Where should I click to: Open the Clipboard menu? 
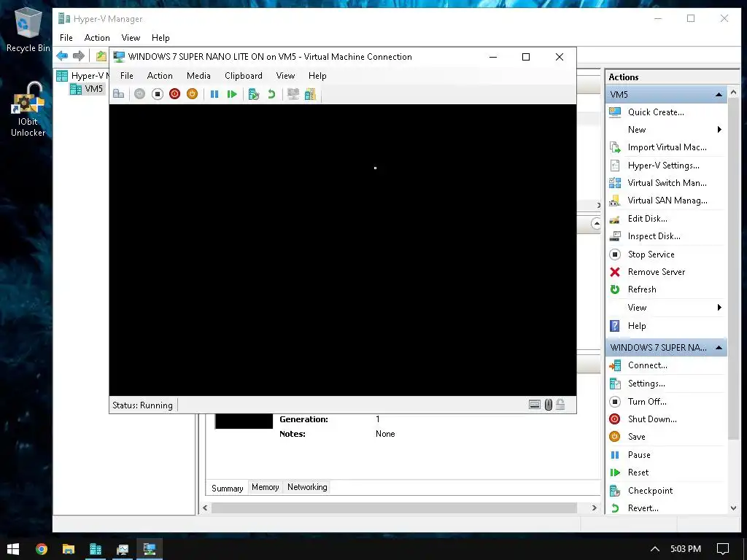pos(244,76)
